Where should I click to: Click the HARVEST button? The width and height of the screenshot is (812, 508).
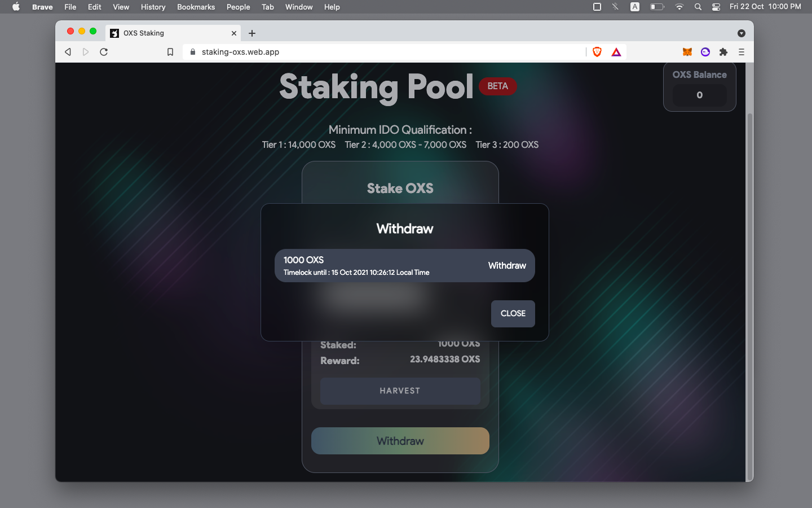coord(400,391)
